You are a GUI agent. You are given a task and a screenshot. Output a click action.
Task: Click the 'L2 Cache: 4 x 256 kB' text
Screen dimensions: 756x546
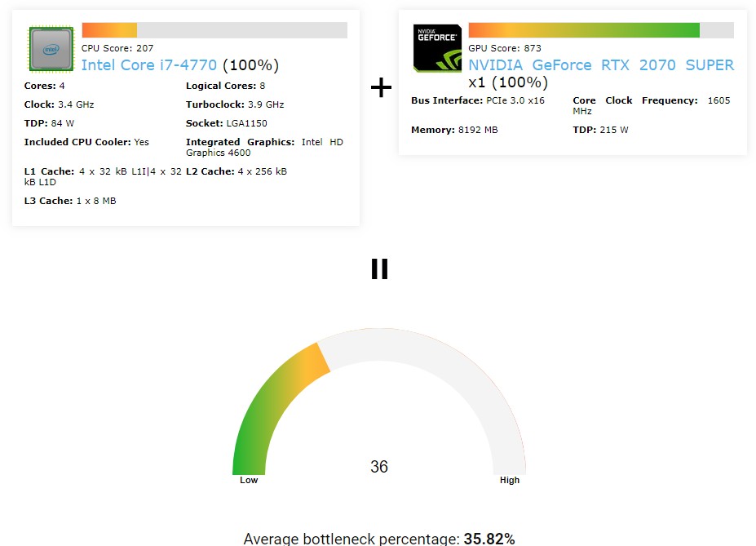click(x=237, y=171)
